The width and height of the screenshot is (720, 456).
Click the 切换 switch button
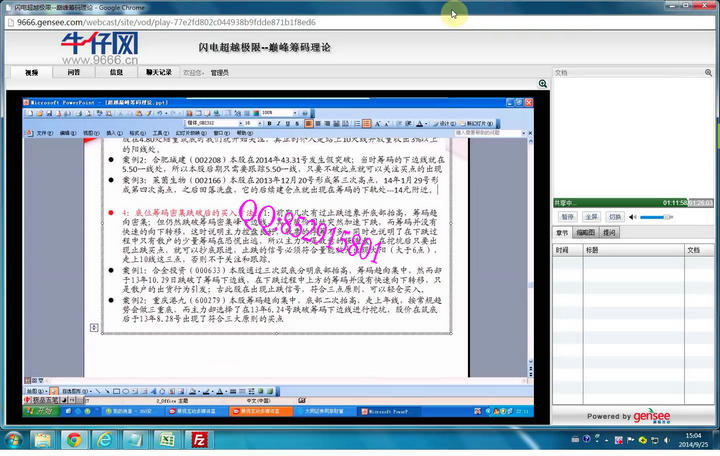pyautogui.click(x=615, y=216)
